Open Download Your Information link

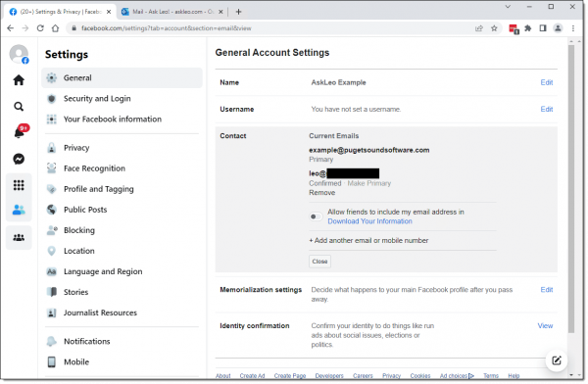pyautogui.click(x=369, y=221)
